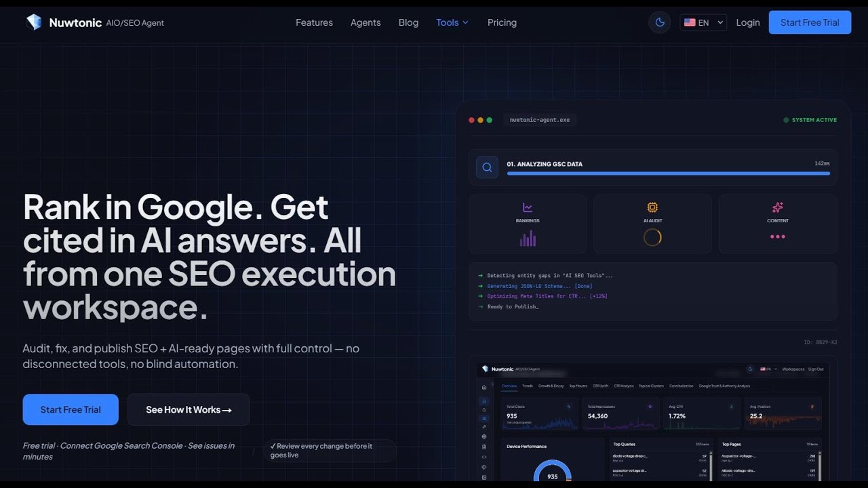This screenshot has height=488, width=868.
Task: Select Google Trust & Authority Analysis tab
Action: 724,386
